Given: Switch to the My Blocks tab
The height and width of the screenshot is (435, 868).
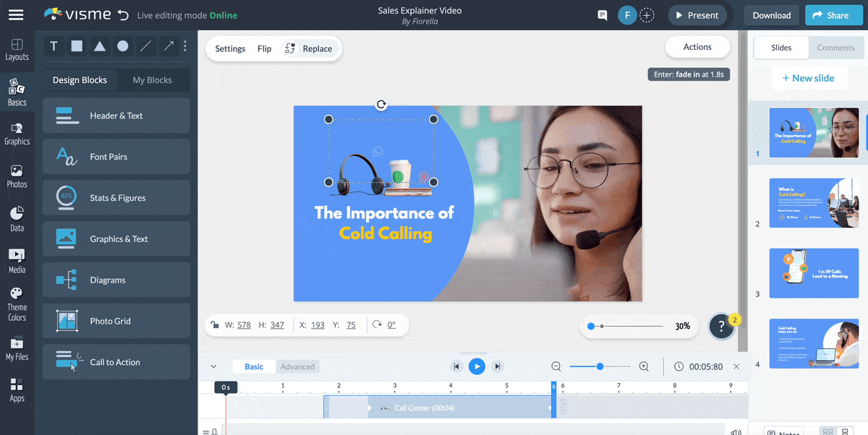Looking at the screenshot, I should (x=152, y=80).
